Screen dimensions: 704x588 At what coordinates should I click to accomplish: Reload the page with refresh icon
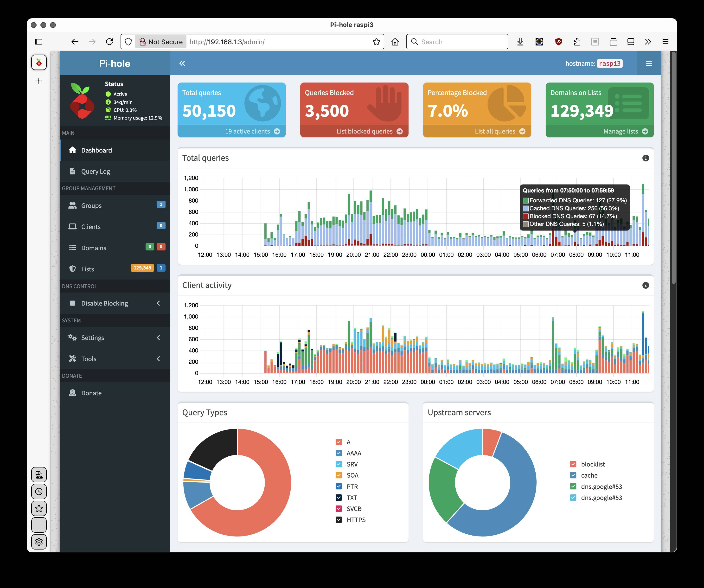pos(109,42)
